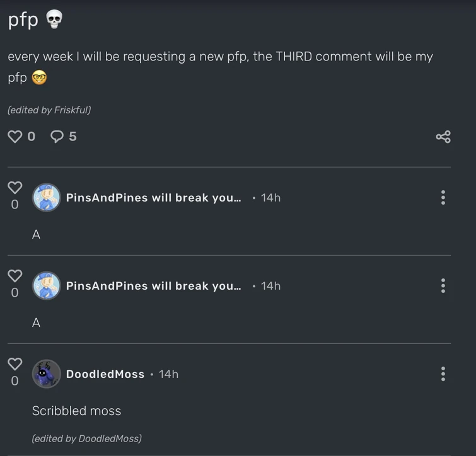This screenshot has width=476, height=456.
Task: Click the "Scribbled moss" comment text
Action: (x=76, y=411)
